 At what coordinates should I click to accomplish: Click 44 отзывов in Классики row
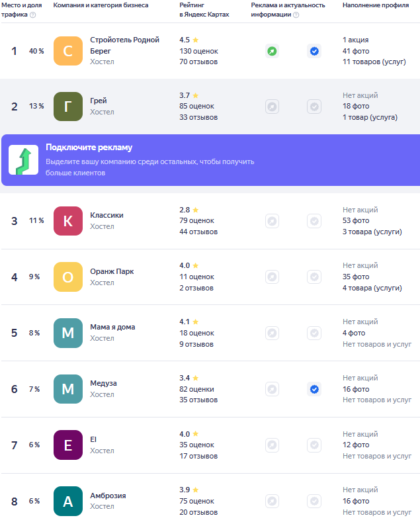[198, 232]
